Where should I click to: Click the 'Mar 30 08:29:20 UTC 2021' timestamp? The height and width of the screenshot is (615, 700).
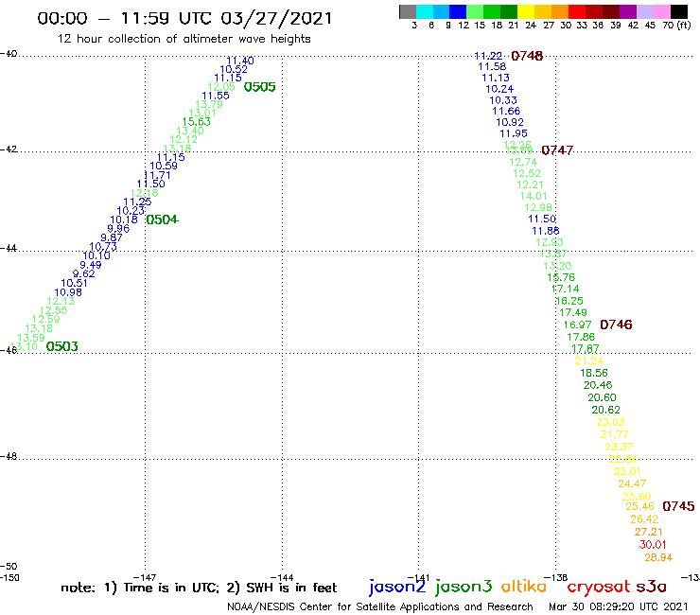coord(619,606)
